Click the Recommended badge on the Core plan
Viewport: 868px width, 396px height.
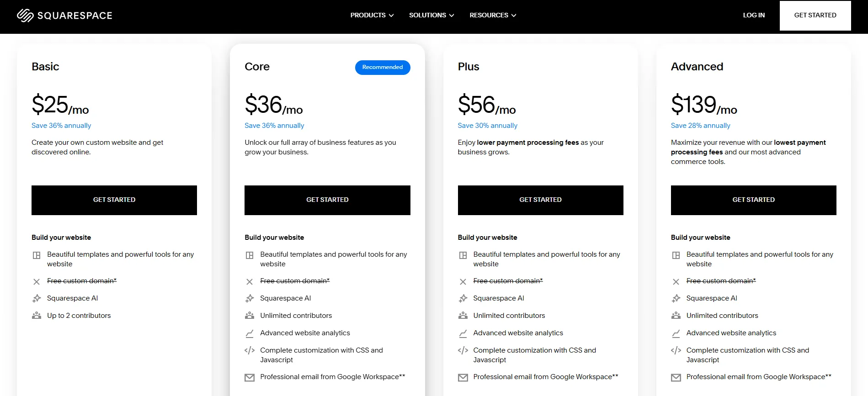pyautogui.click(x=382, y=67)
